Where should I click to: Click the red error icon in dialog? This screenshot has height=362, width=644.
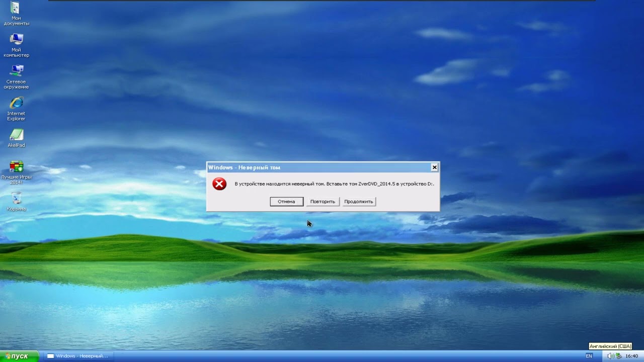point(219,184)
